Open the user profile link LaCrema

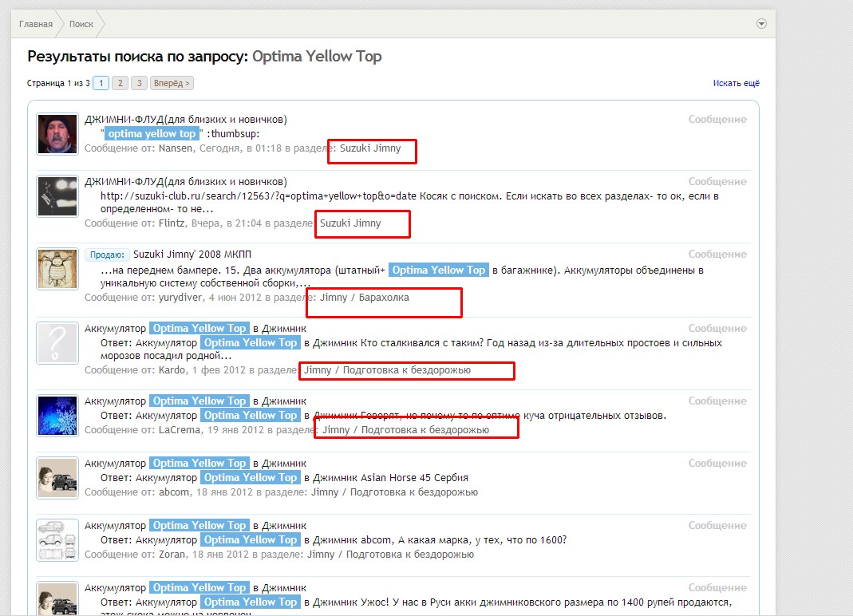pyautogui.click(x=180, y=430)
